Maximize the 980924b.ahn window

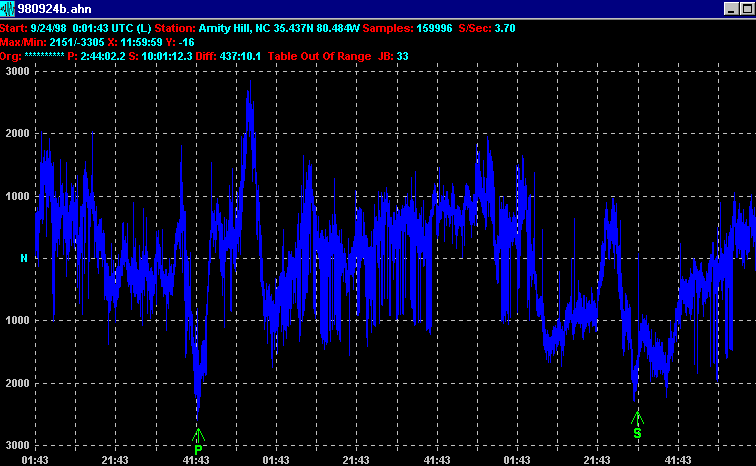pyautogui.click(x=748, y=9)
